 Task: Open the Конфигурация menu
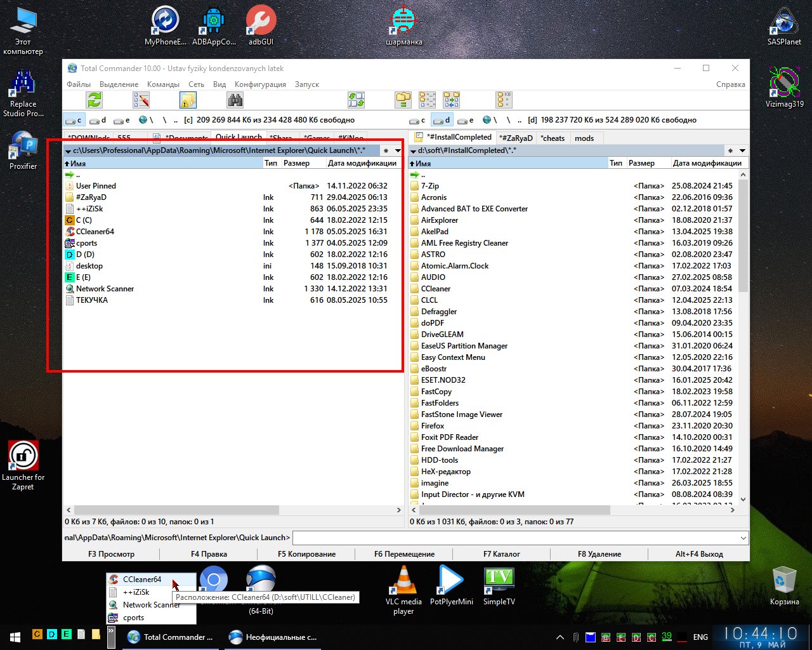(260, 84)
